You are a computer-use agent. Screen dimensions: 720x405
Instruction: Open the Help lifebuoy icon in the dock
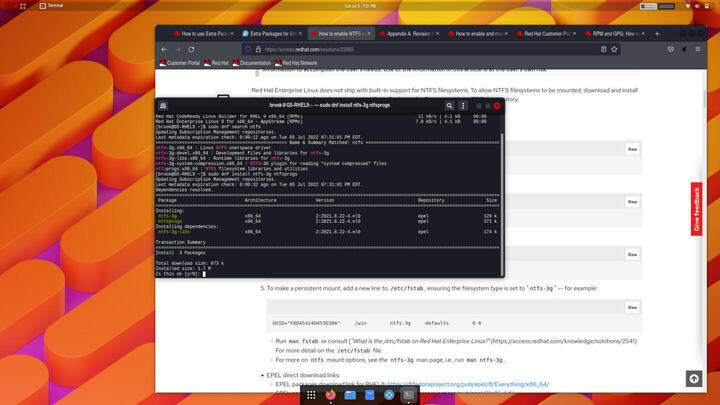pyautogui.click(x=389, y=395)
